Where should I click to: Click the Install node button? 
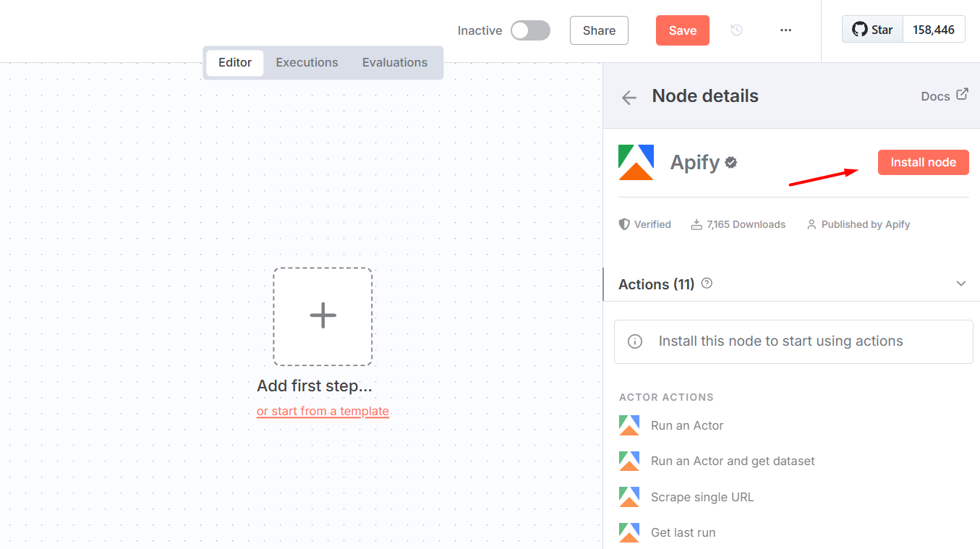923,162
